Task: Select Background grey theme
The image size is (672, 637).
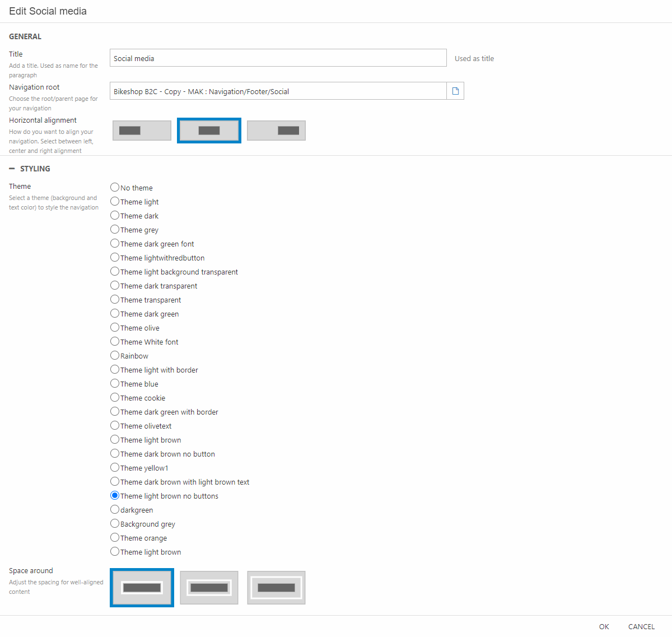Action: (115, 524)
